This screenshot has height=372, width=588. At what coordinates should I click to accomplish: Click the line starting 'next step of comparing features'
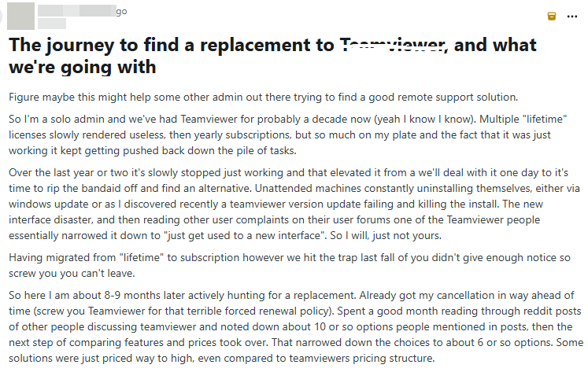click(296, 342)
